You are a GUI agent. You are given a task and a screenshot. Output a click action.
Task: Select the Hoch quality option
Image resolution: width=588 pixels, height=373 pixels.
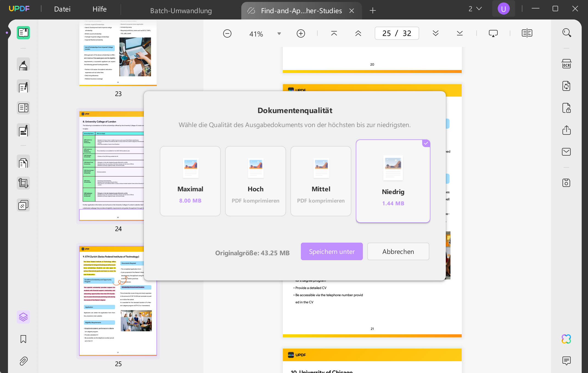click(256, 181)
